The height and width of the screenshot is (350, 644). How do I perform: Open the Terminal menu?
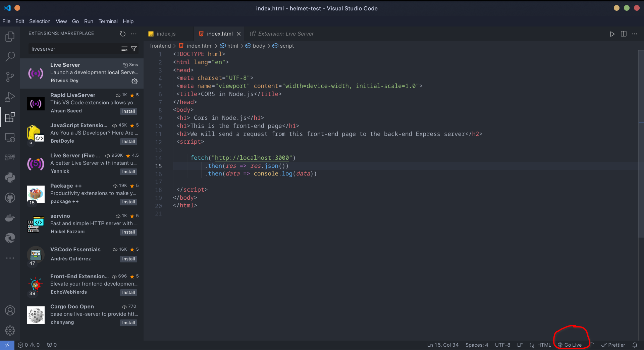coord(108,21)
